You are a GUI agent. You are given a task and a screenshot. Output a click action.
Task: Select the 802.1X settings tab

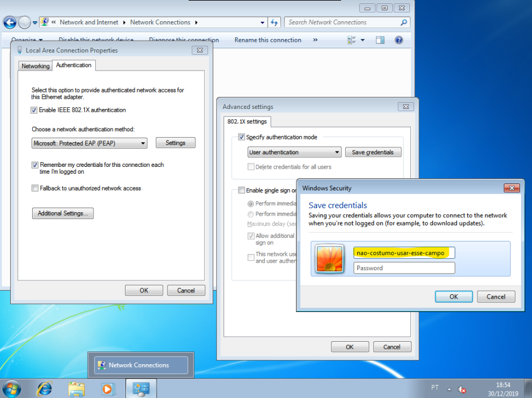point(247,122)
